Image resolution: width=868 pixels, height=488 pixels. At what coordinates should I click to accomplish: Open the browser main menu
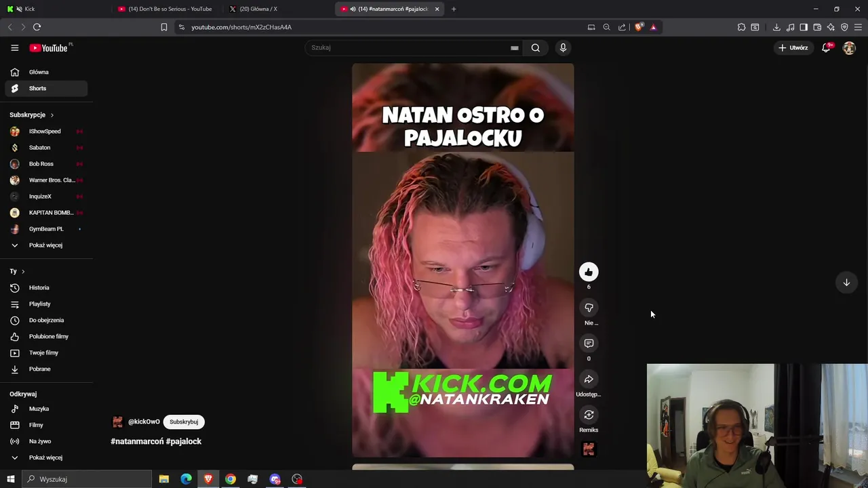point(858,27)
